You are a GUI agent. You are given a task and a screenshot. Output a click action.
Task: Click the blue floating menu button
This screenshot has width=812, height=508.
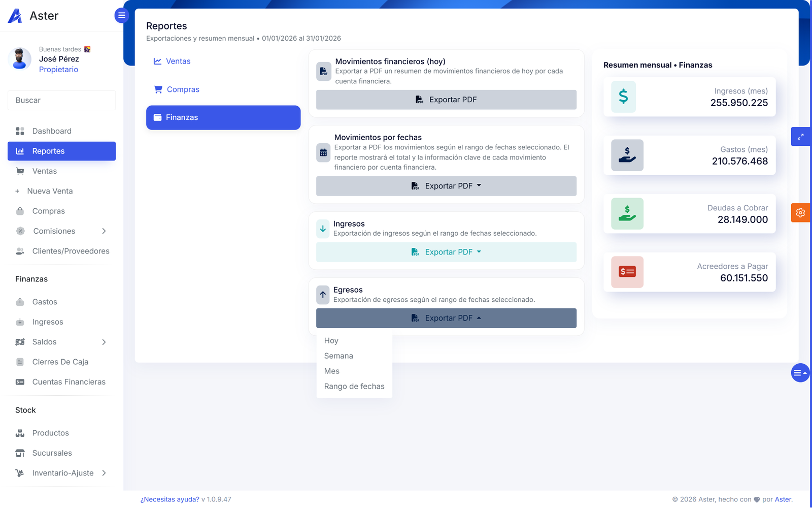[x=800, y=373]
